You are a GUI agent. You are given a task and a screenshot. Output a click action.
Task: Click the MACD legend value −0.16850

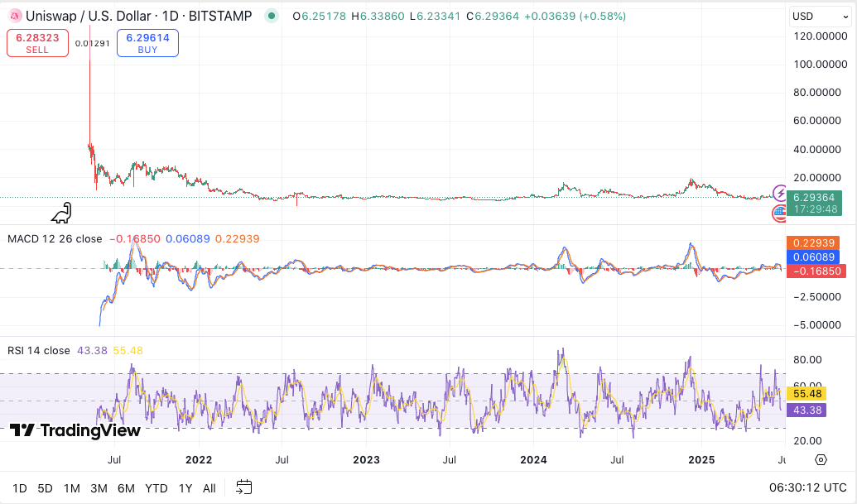(x=135, y=238)
